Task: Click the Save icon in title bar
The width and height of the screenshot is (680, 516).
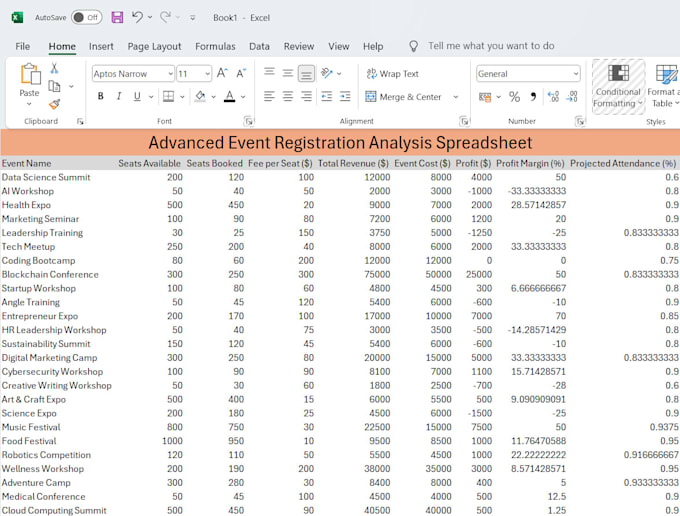Action: (x=117, y=17)
